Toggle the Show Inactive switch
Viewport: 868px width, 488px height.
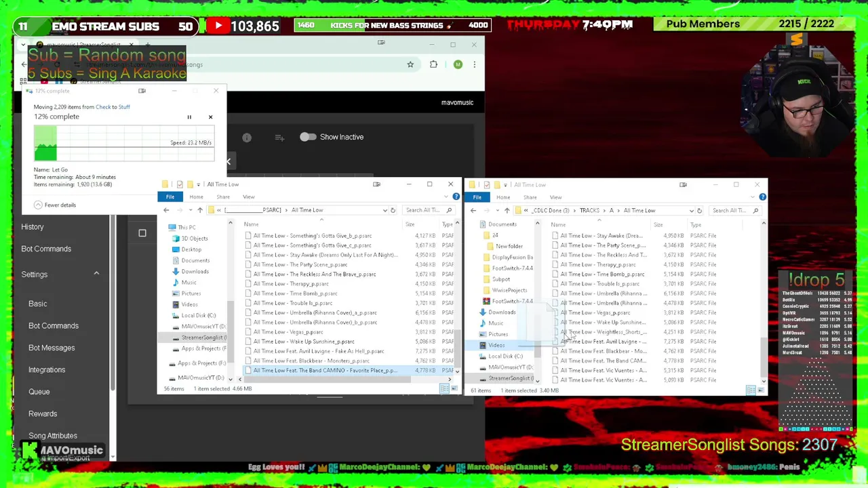pyautogui.click(x=308, y=137)
